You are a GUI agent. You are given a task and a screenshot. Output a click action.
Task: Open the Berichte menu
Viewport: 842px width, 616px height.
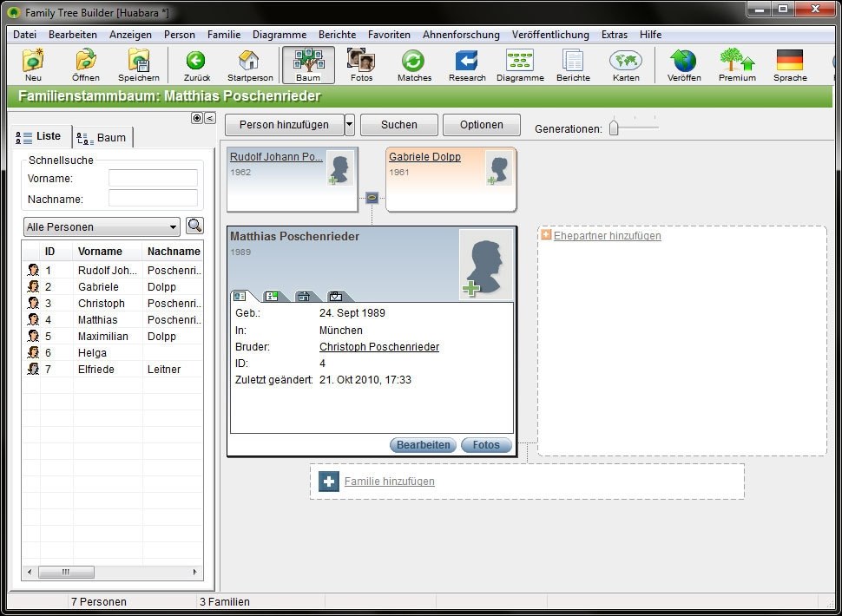[x=337, y=35]
